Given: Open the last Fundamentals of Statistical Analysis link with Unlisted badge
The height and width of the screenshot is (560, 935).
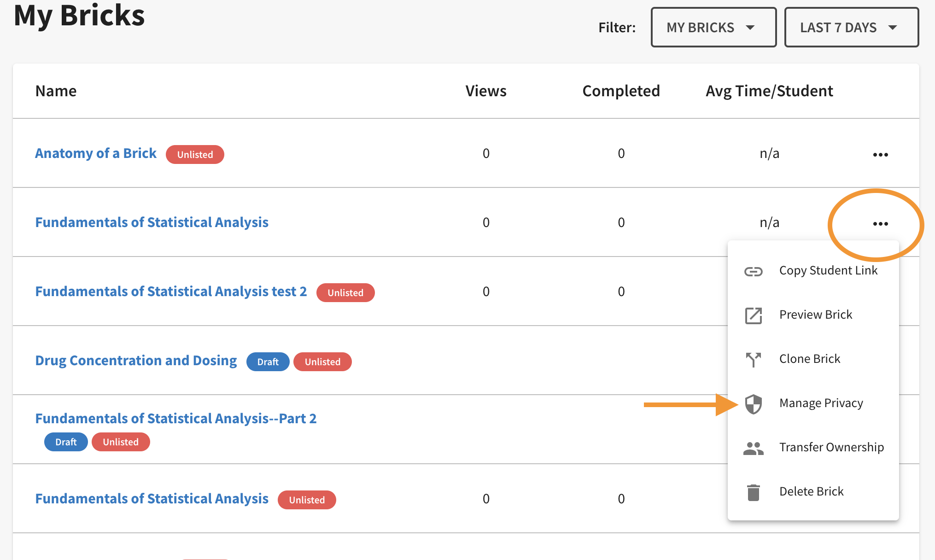Looking at the screenshot, I should (x=152, y=499).
